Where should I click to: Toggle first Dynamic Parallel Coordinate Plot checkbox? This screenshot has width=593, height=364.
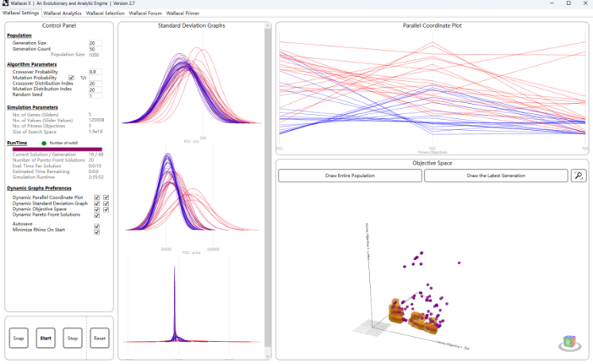point(97,197)
